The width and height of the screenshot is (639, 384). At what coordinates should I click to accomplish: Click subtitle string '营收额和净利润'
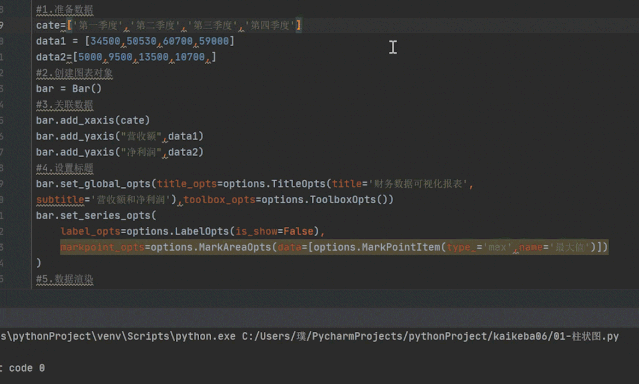[x=130, y=200]
